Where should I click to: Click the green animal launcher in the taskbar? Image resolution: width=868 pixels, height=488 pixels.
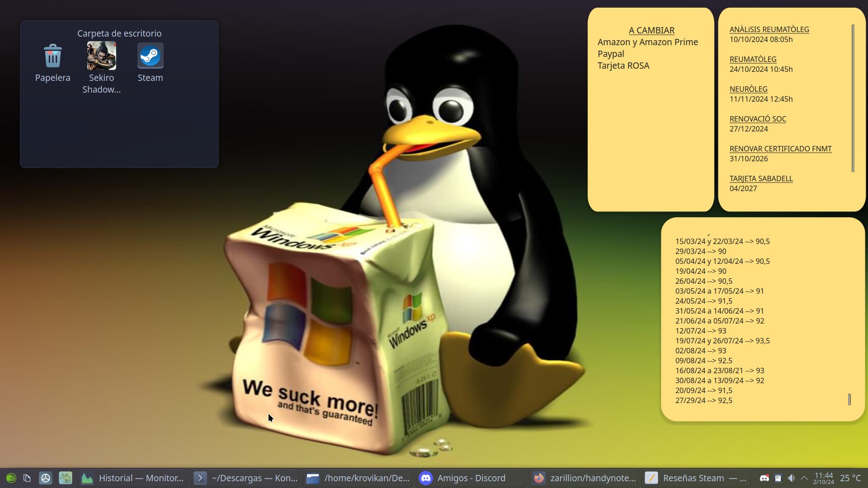pos(66,478)
